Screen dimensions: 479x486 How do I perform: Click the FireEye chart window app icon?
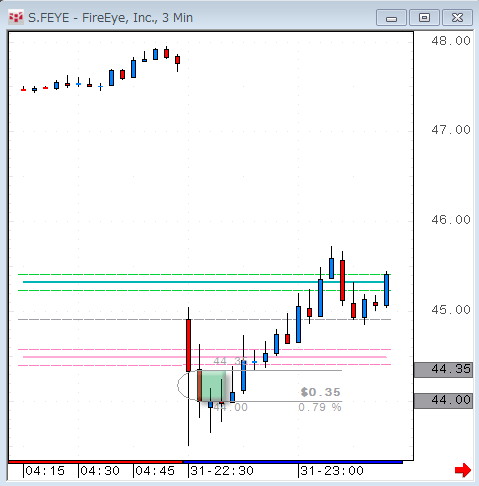pyautogui.click(x=16, y=18)
